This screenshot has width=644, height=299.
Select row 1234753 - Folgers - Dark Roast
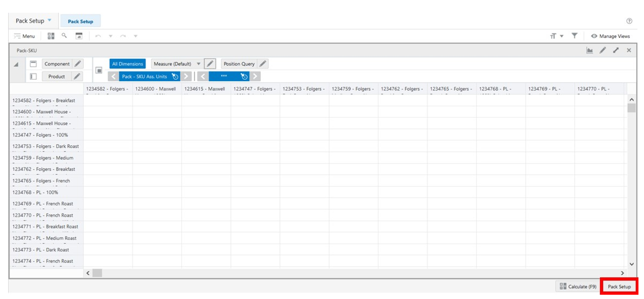46,147
